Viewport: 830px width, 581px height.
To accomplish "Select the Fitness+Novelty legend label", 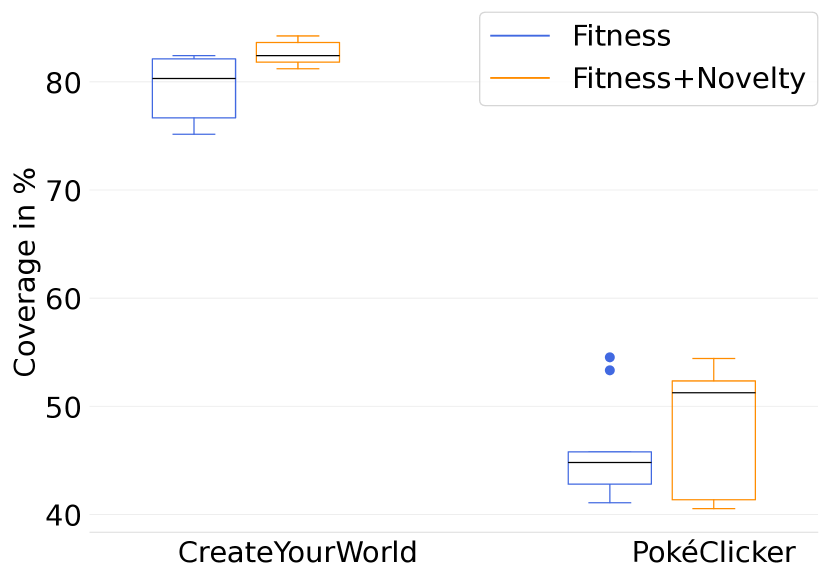I will click(688, 78).
